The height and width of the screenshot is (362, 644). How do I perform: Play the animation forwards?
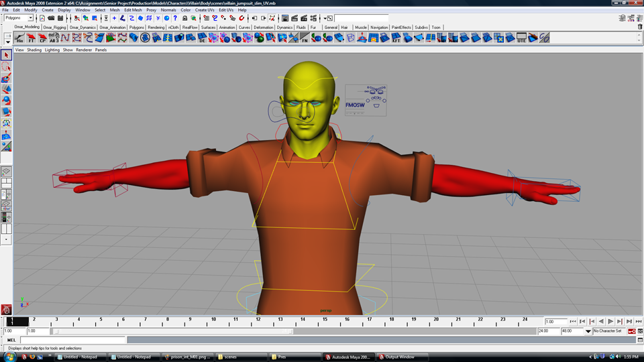[610, 321]
